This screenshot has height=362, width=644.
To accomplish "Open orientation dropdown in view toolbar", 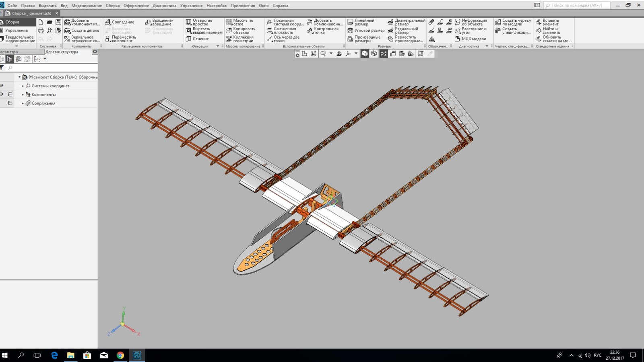I will (356, 53).
